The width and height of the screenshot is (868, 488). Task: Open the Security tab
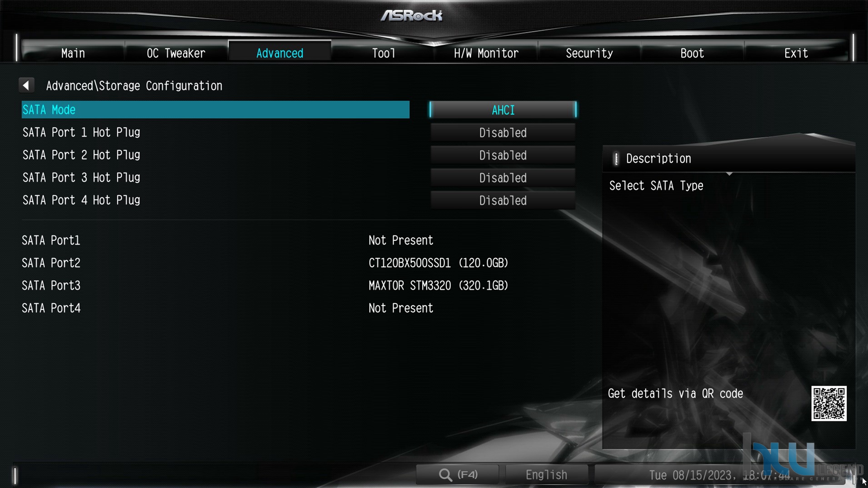[x=589, y=53]
